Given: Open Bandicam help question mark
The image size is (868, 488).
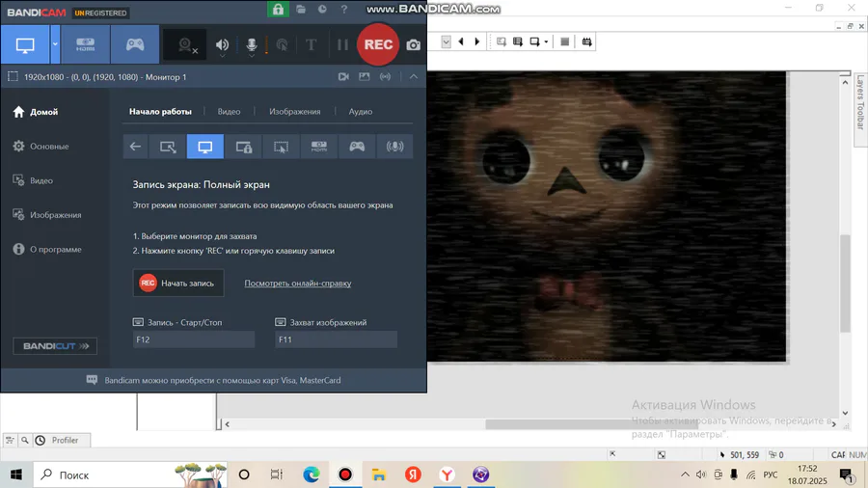Looking at the screenshot, I should click(343, 10).
